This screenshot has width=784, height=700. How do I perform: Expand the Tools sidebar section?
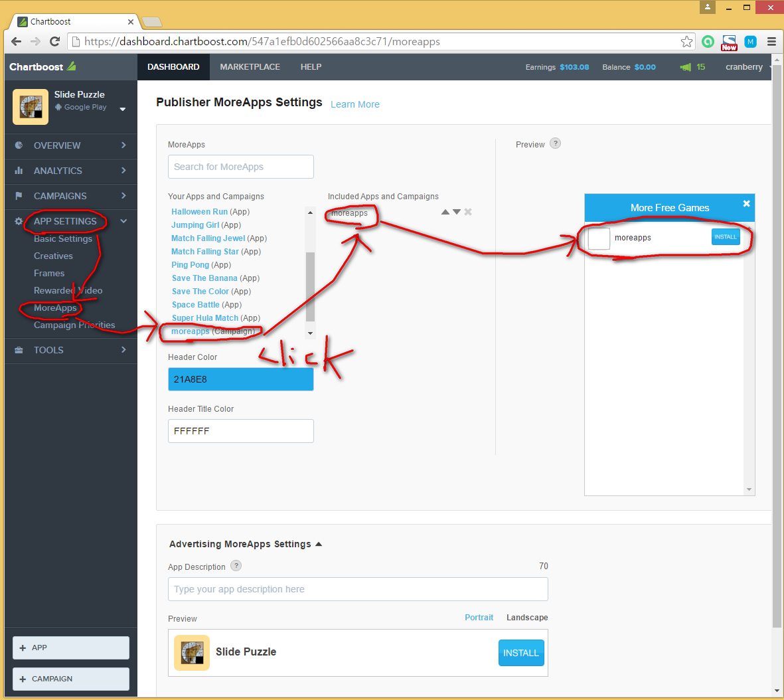tap(71, 350)
